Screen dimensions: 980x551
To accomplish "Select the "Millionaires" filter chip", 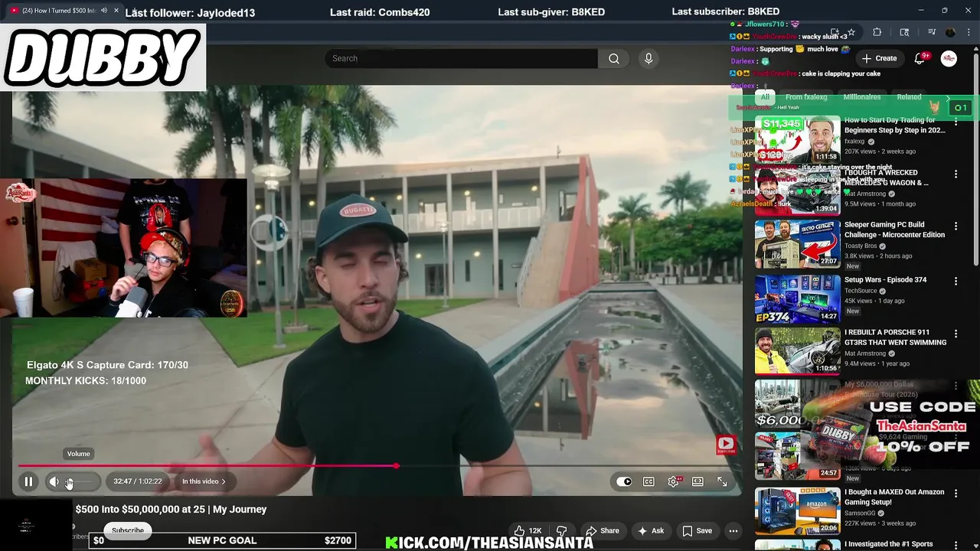I will click(862, 97).
